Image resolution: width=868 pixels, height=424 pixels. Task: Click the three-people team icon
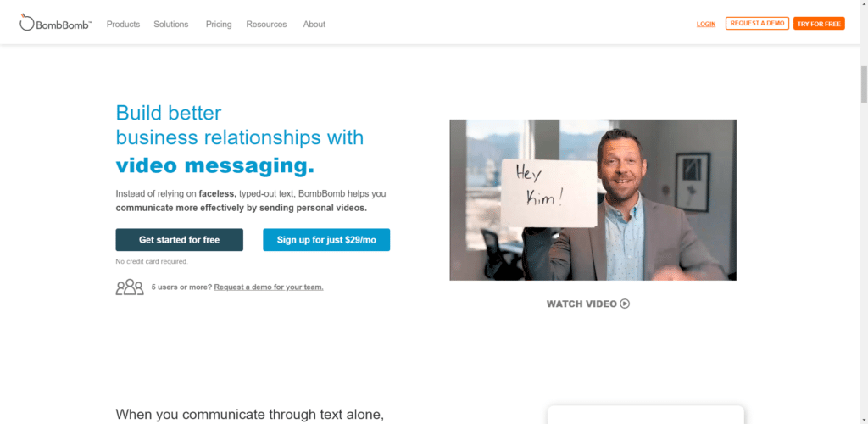[130, 287]
